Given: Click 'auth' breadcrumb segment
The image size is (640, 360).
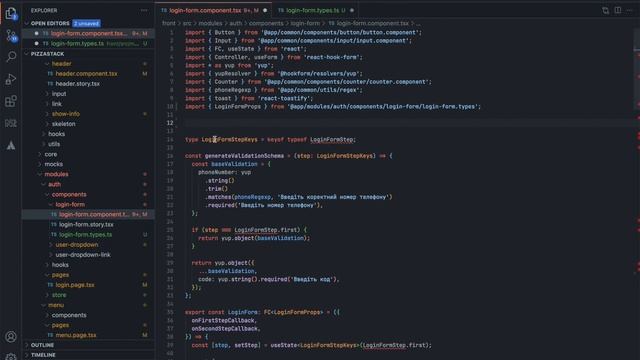Looking at the screenshot, I should tap(236, 24).
